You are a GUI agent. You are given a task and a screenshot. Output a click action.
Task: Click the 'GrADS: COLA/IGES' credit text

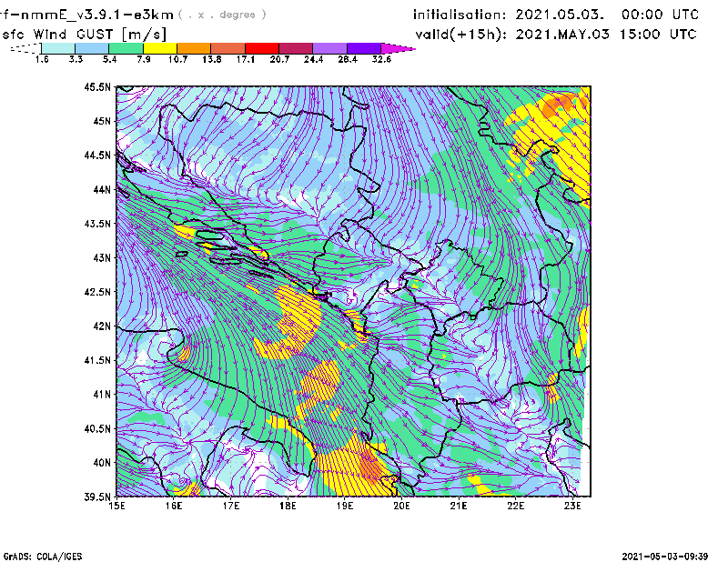tap(43, 557)
